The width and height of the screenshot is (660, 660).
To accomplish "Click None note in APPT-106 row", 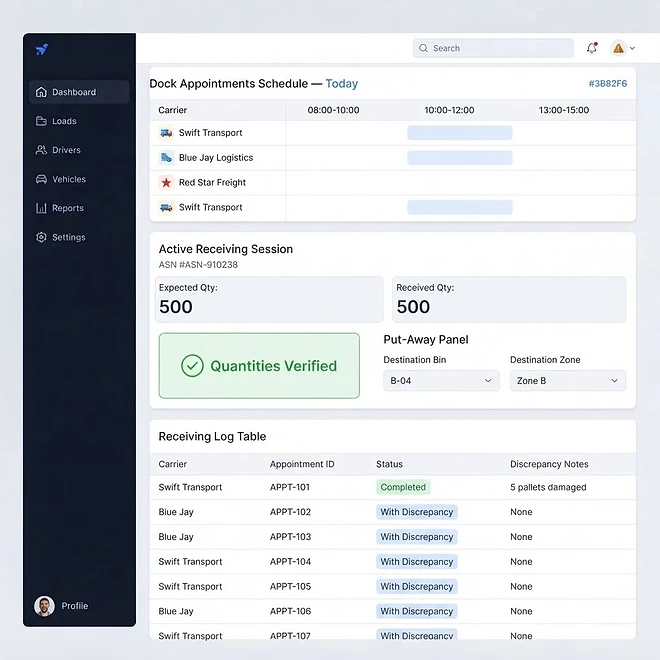I will point(521,611).
